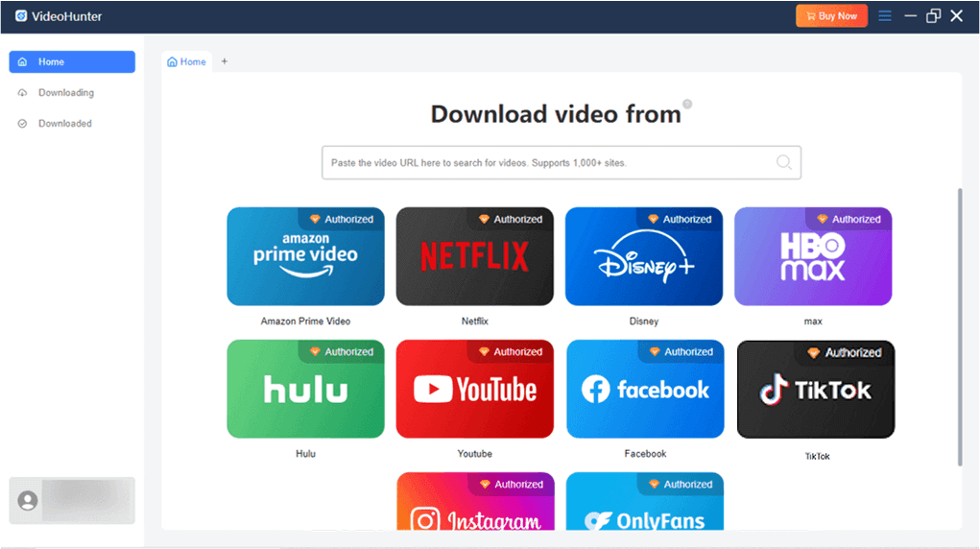Open the hamburger menu icon
The image size is (980, 549).
point(884,15)
